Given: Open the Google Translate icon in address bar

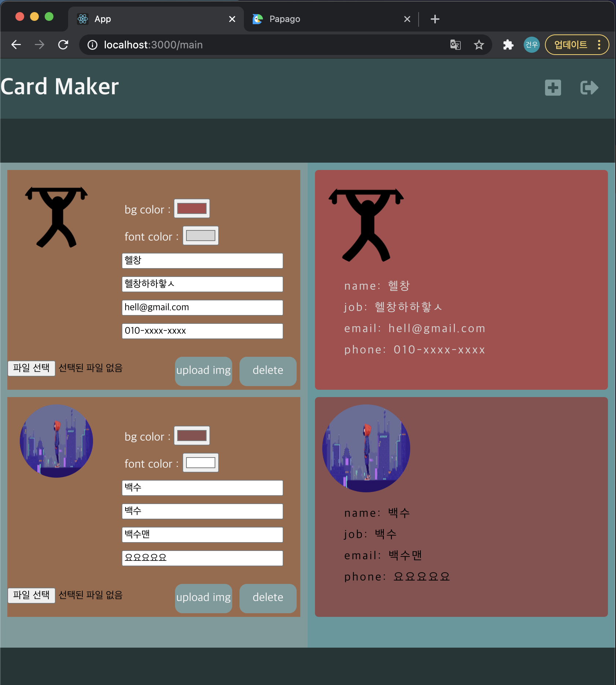Looking at the screenshot, I should click(455, 44).
